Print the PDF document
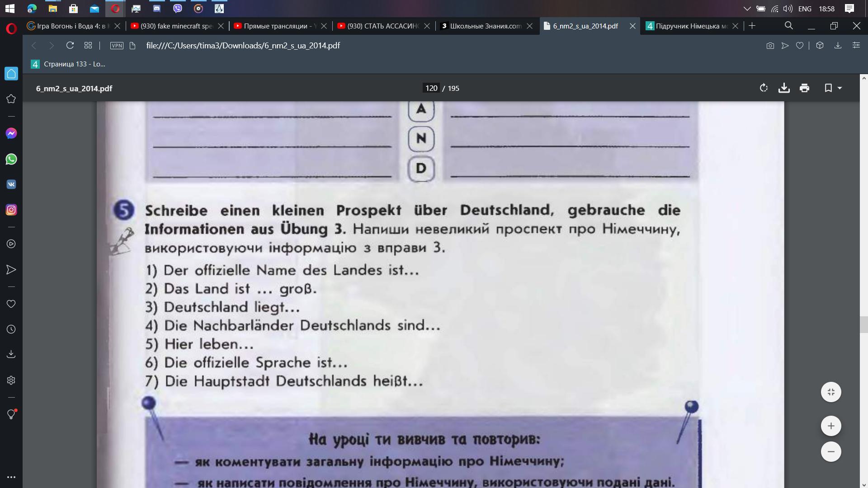Screen dimensions: 868x488 pyautogui.click(x=804, y=88)
